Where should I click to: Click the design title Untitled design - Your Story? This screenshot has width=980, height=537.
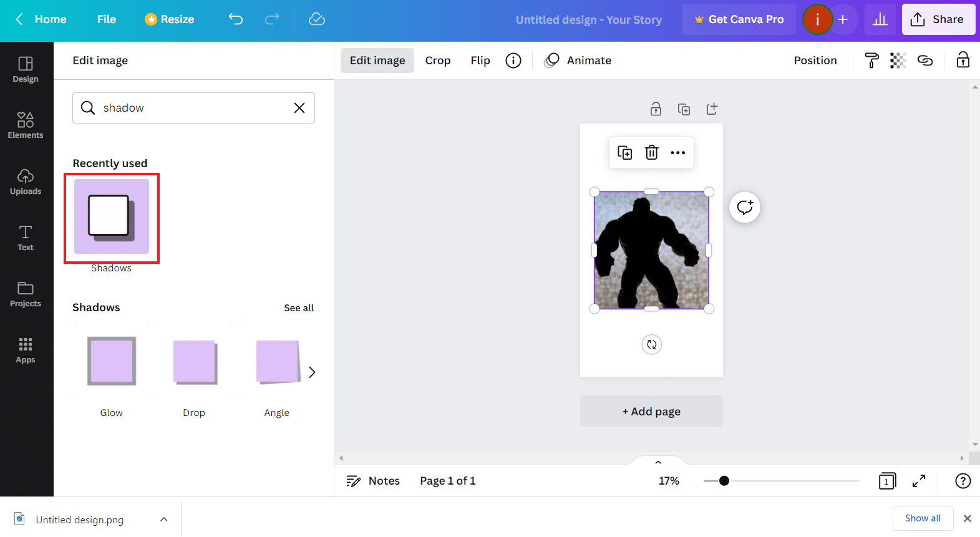589,20
